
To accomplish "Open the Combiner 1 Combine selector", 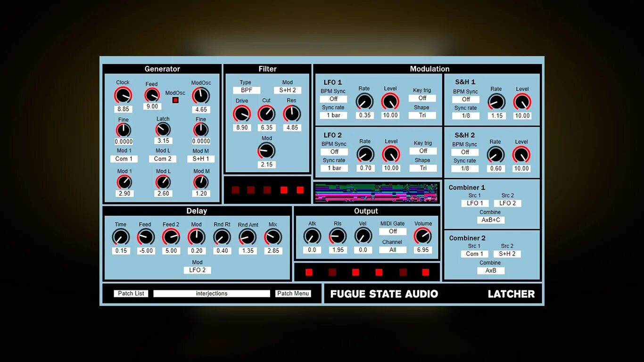I will point(490,220).
